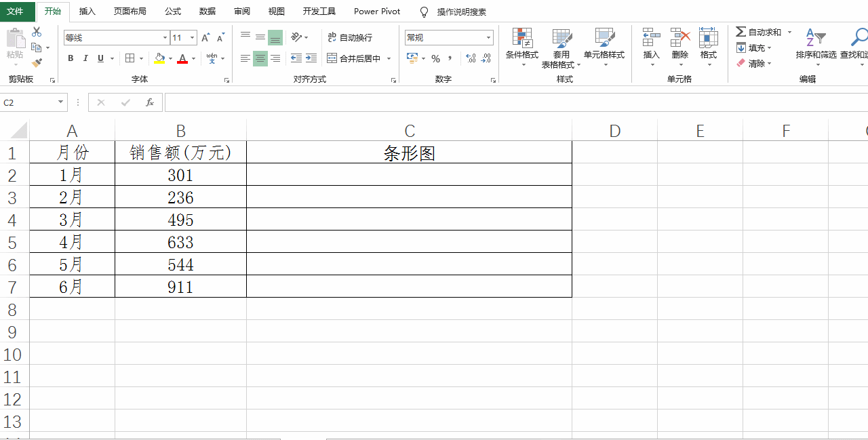868x440 pixels.
Task: Select the Clear (清除) eraser icon
Action: click(x=741, y=63)
